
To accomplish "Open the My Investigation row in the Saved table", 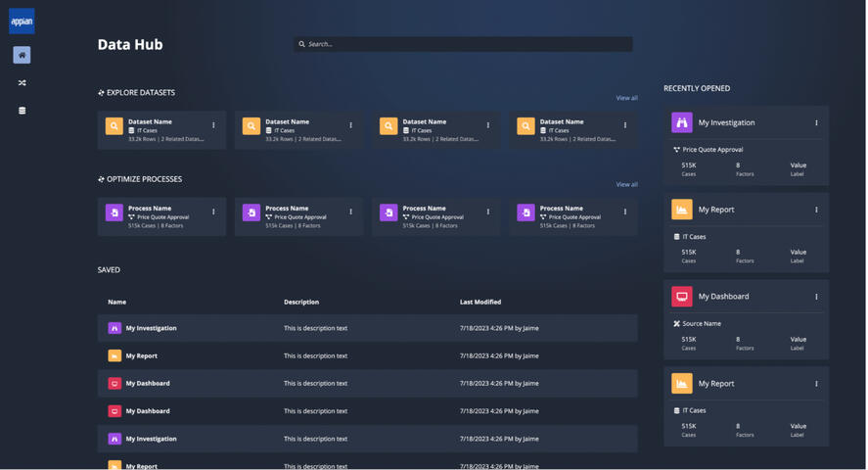I will [151, 328].
